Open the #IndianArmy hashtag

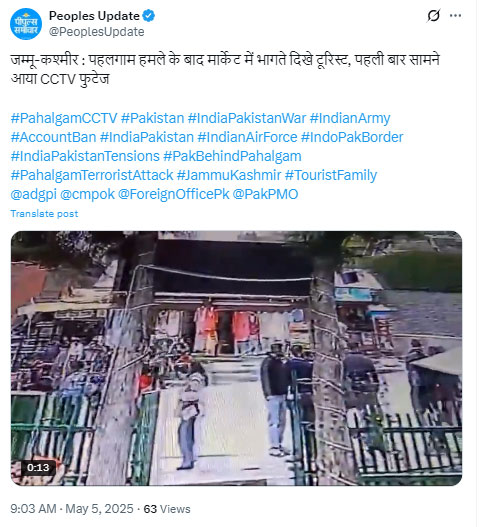click(x=350, y=118)
